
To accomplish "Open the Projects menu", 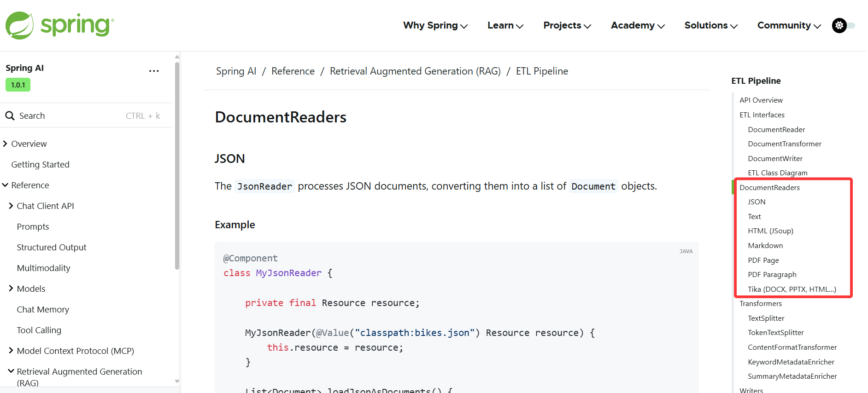I will point(567,25).
